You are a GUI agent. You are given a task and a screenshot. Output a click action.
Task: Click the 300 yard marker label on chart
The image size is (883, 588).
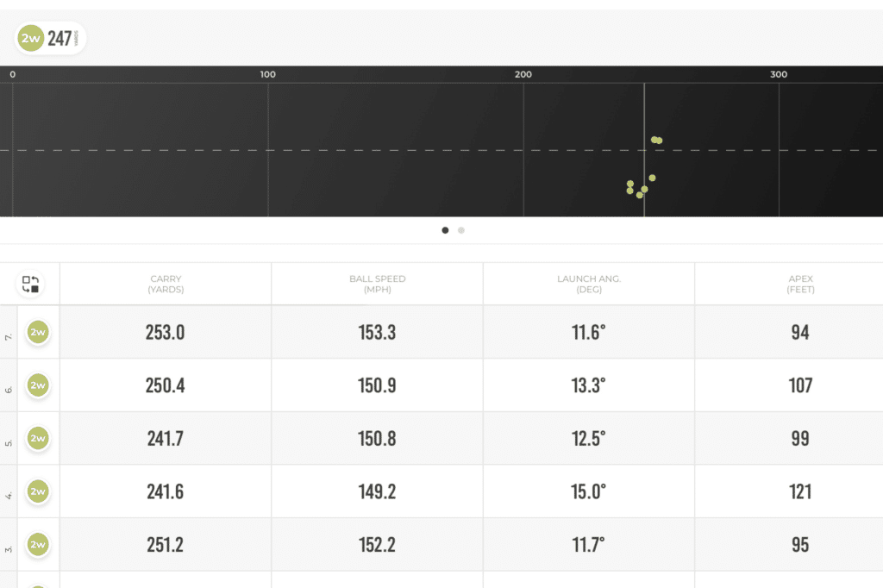(x=779, y=75)
